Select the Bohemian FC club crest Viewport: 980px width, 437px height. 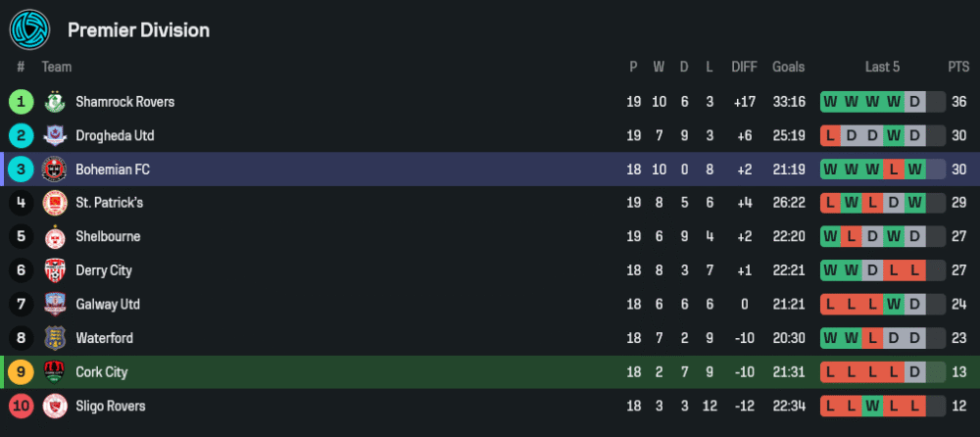[x=54, y=170]
